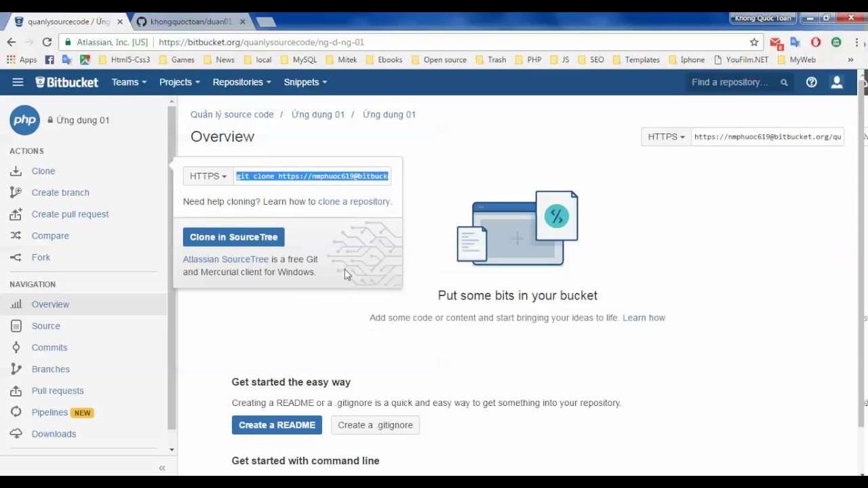Click the Bitbucket logo
This screenshot has height=488, width=868.
[x=66, y=82]
